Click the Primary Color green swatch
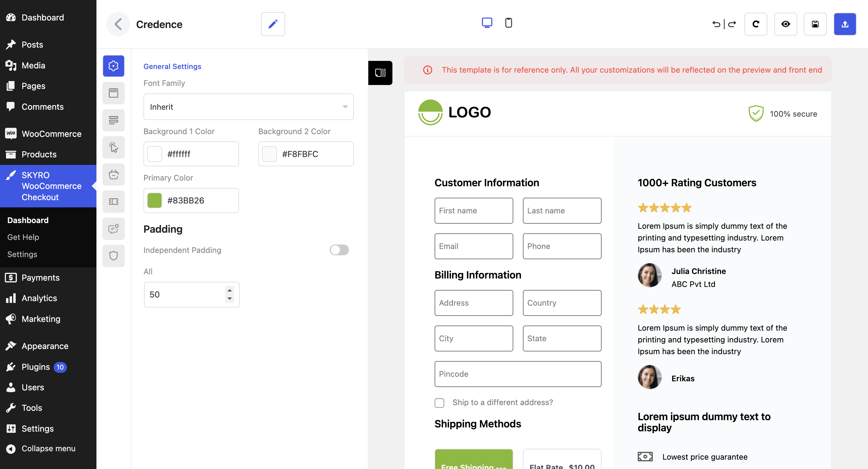This screenshot has width=868, height=469. coord(155,200)
